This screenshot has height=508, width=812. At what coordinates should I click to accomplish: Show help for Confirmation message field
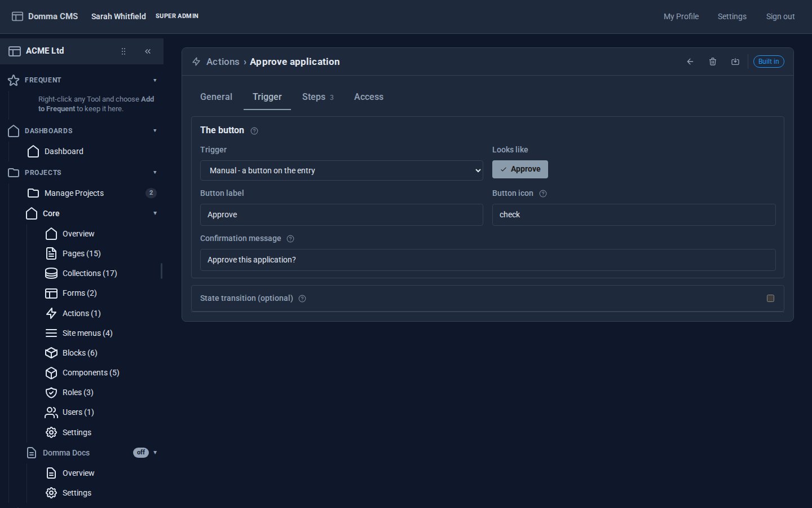[290, 239]
